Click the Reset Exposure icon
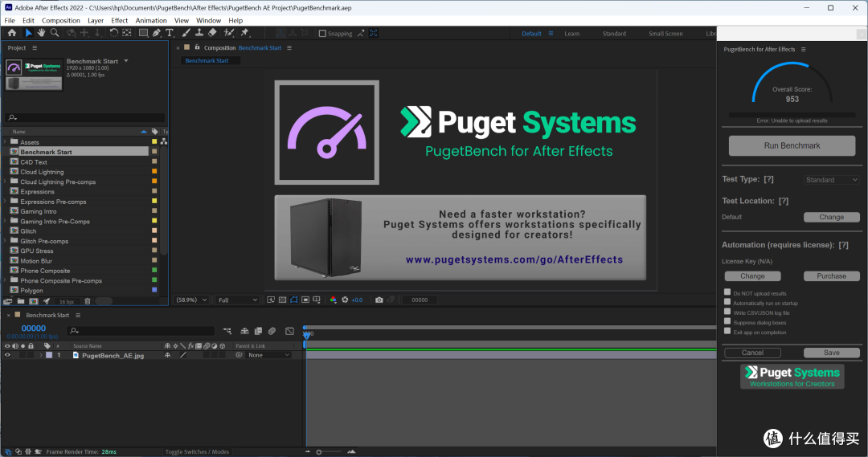Viewport: 868px width, 457px height. [x=345, y=300]
